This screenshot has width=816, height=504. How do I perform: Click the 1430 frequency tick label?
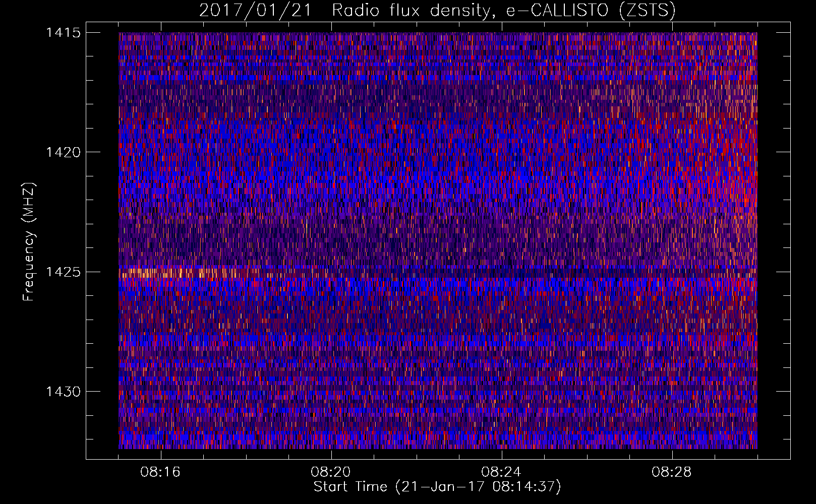point(63,392)
